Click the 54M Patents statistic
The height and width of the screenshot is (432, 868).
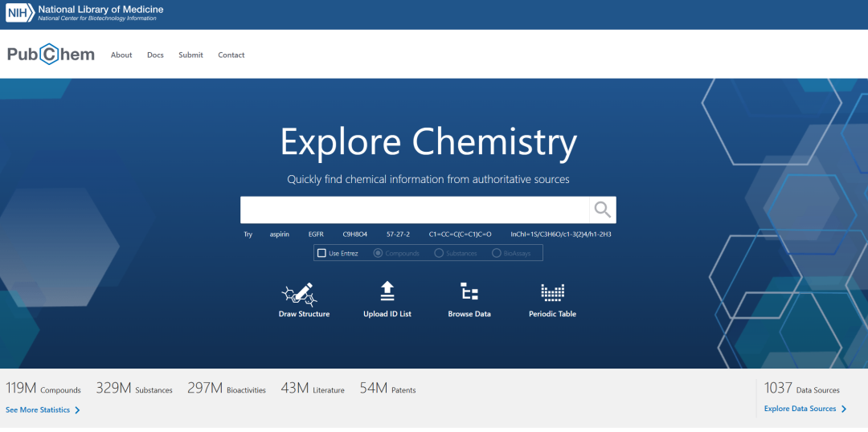(x=388, y=389)
